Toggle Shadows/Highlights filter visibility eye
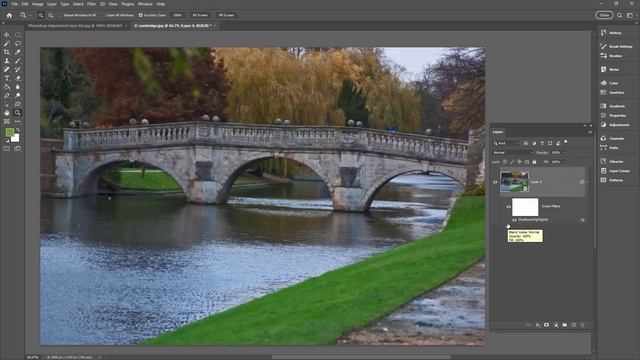 514,220
